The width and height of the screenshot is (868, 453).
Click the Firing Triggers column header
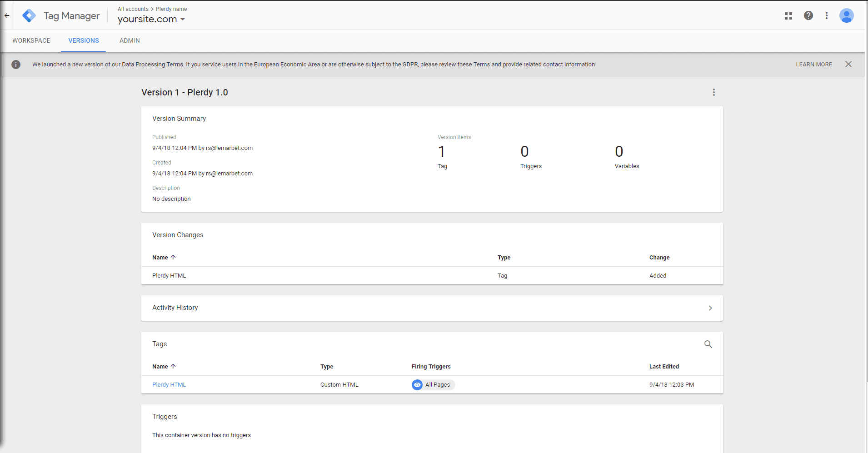click(x=431, y=367)
